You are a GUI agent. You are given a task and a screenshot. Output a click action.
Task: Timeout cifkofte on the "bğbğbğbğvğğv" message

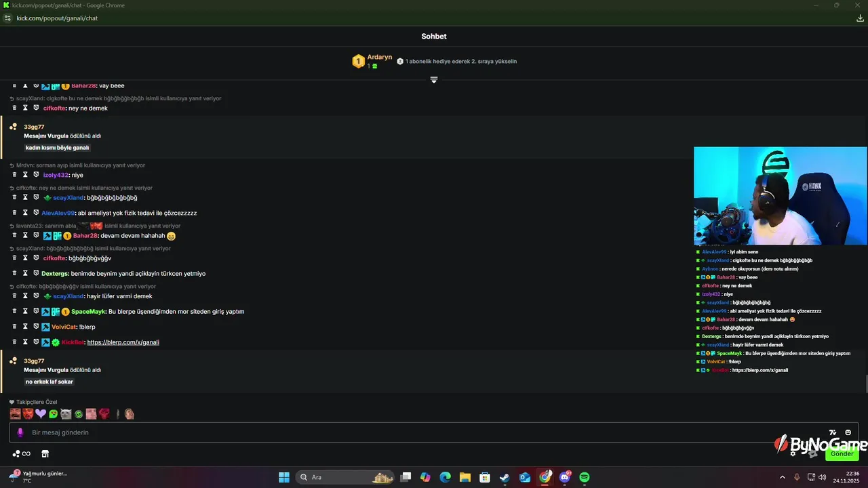click(x=25, y=258)
